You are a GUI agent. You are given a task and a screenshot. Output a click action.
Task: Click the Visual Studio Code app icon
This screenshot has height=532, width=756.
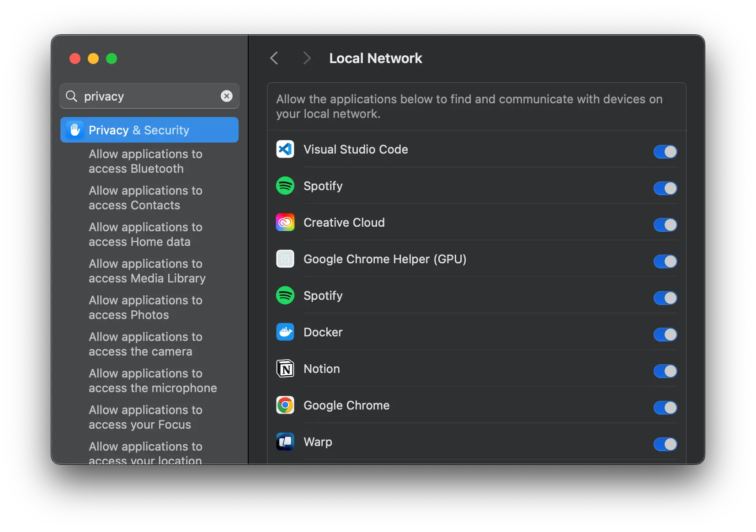tap(284, 149)
